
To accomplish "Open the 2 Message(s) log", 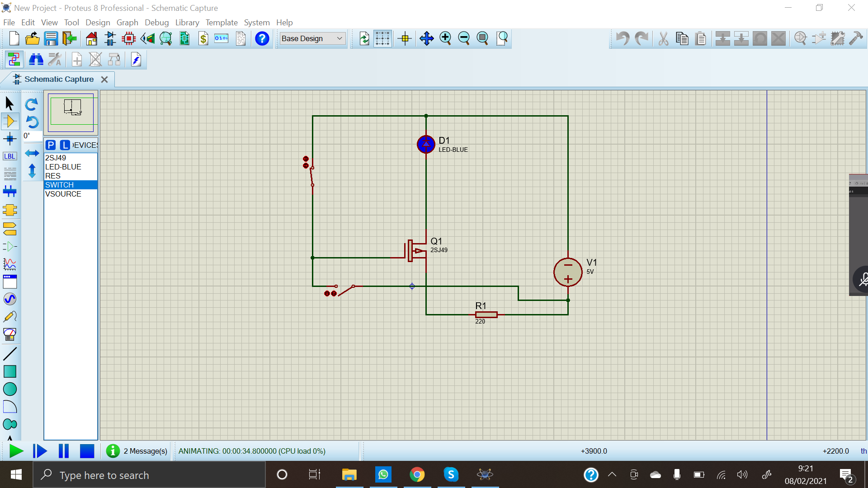I will (145, 451).
